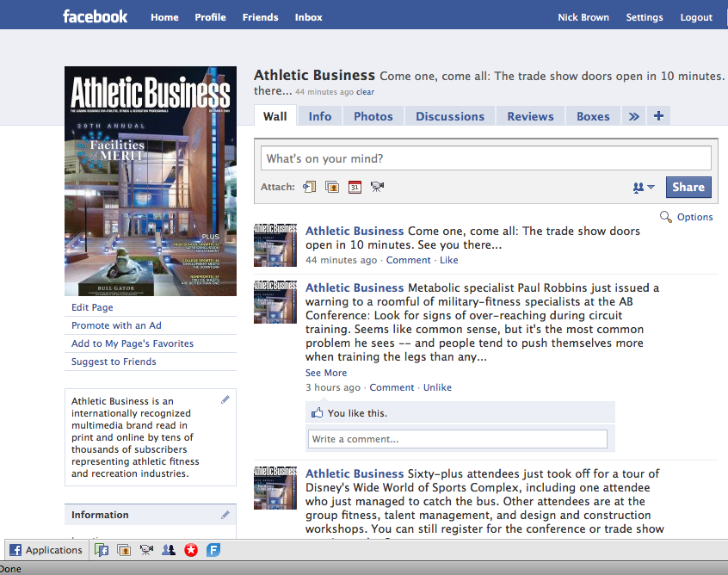Screen dimensions: 728x575
Task: Comment on the trade show doors post
Action: (x=408, y=260)
